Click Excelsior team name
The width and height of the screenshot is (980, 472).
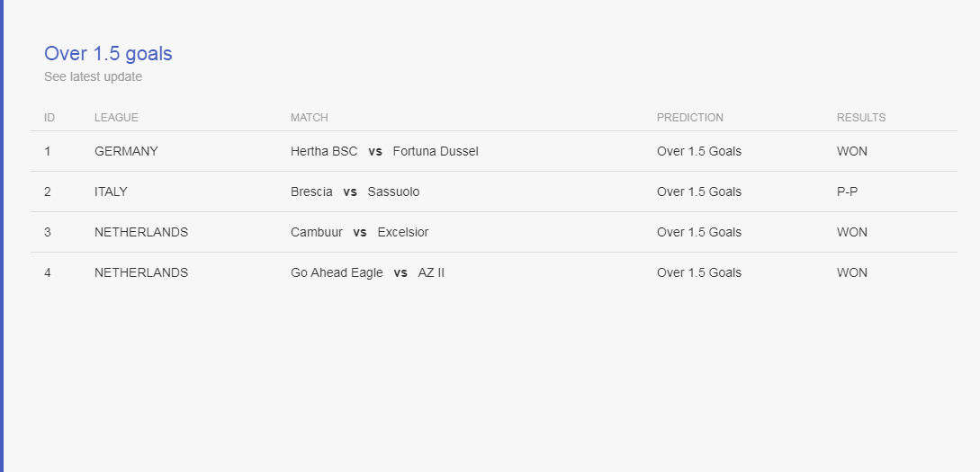403,232
